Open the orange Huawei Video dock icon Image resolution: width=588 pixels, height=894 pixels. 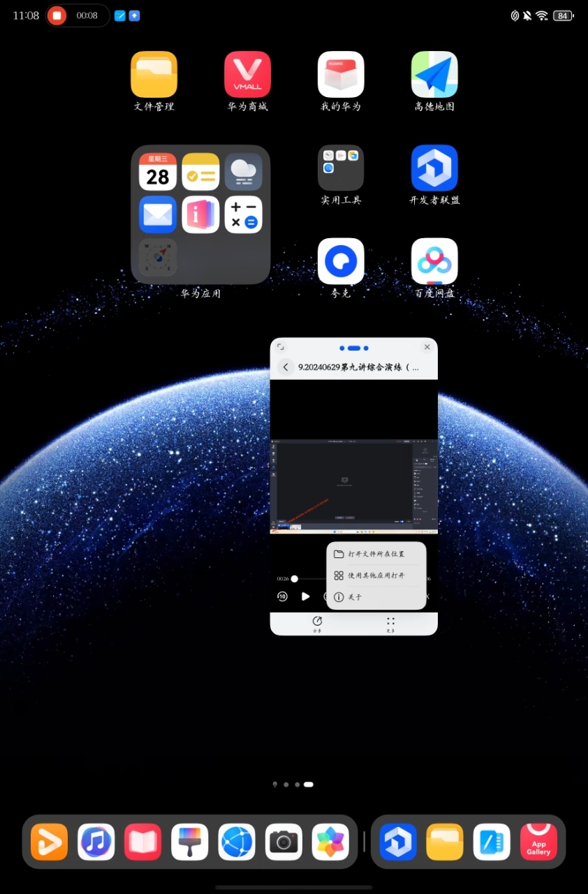pyautogui.click(x=49, y=842)
